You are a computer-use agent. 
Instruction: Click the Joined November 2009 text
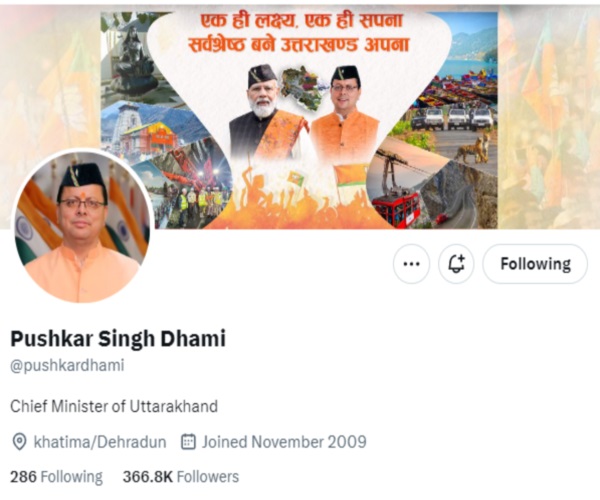point(284,442)
